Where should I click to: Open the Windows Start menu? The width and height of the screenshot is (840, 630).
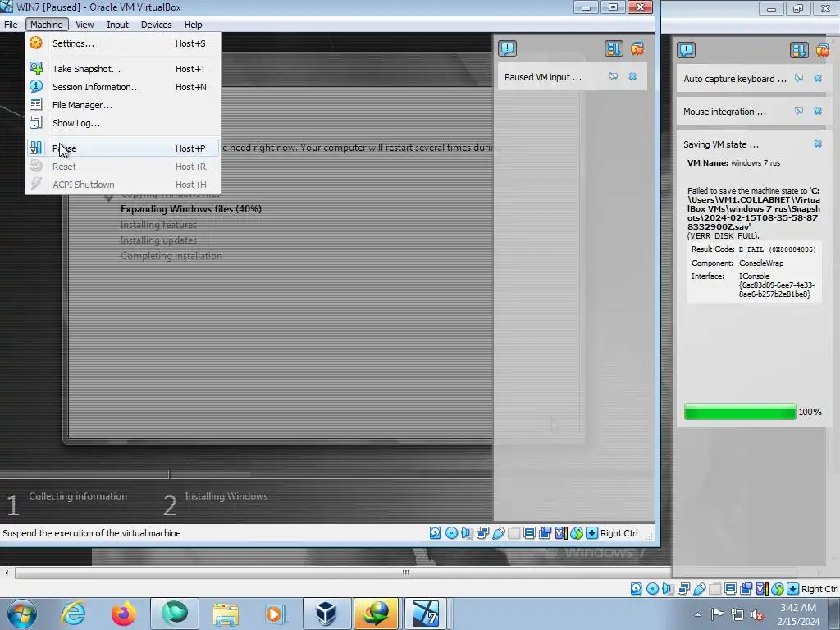pyautogui.click(x=22, y=614)
